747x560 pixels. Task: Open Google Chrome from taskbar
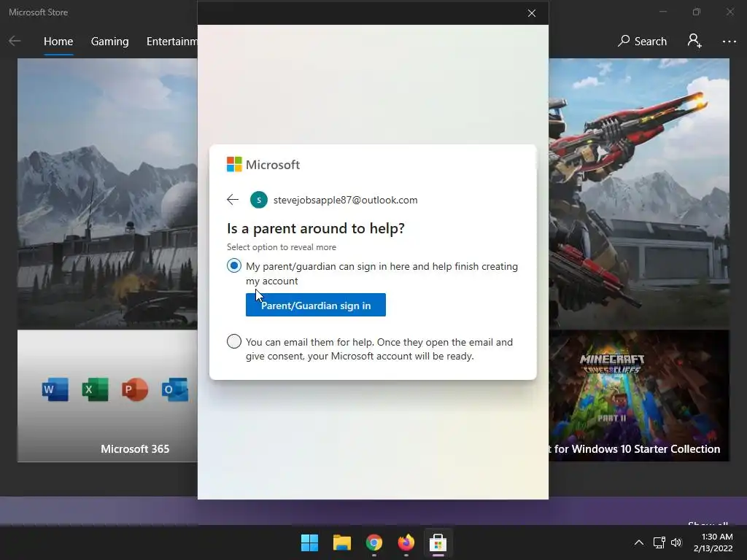[374, 542]
